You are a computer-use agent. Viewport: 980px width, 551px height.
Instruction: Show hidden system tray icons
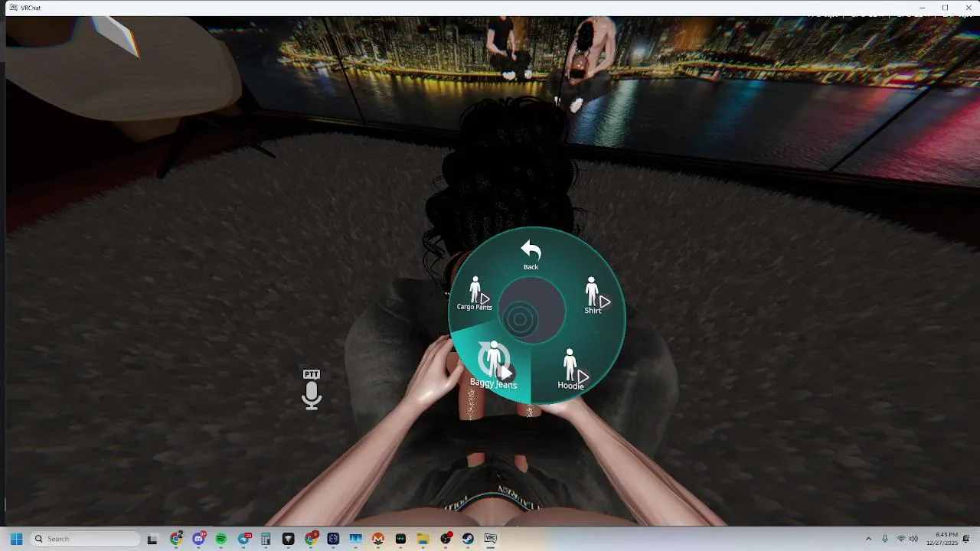(868, 539)
